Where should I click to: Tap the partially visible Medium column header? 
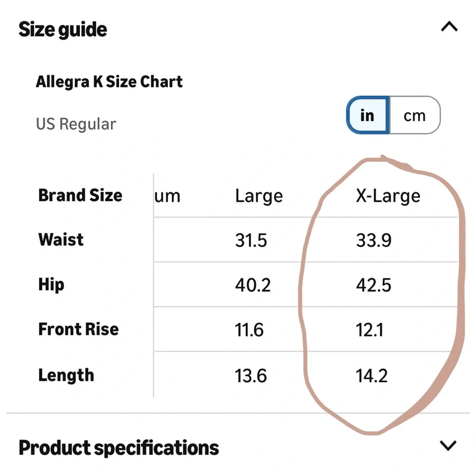[167, 196]
